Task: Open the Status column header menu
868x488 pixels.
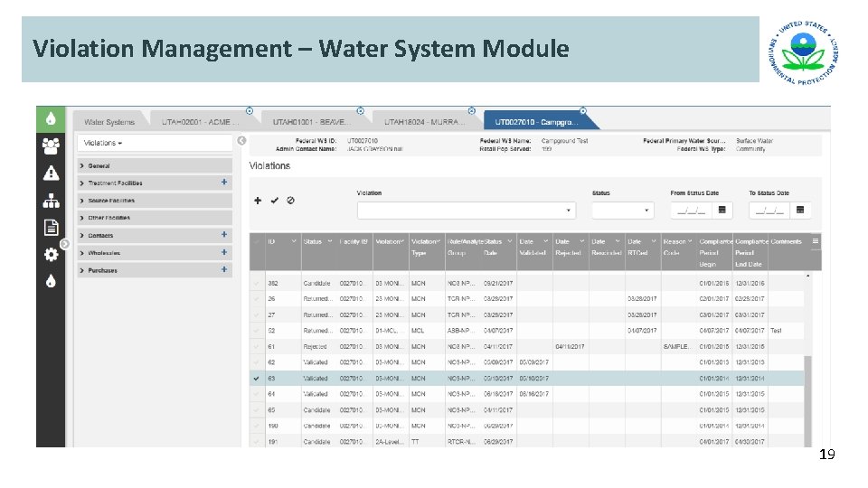Action: tap(330, 241)
